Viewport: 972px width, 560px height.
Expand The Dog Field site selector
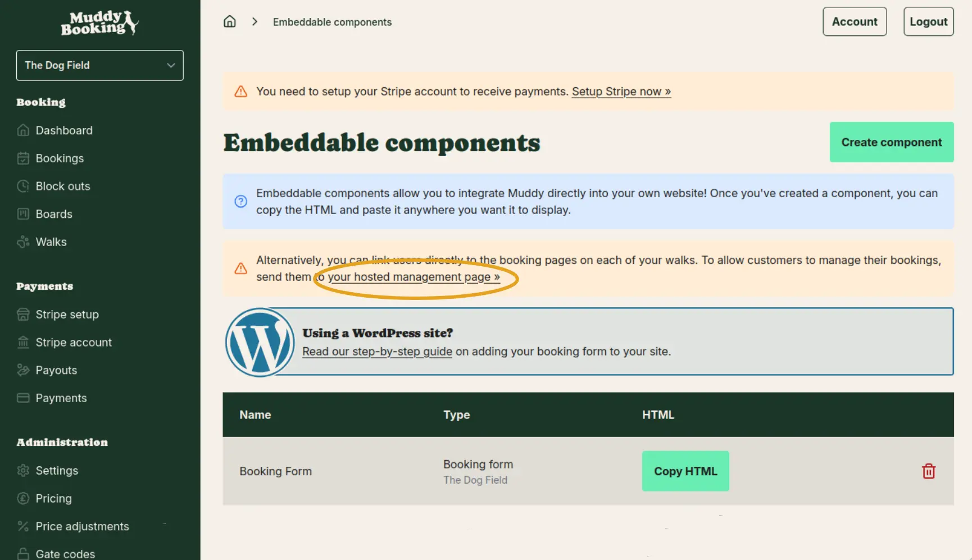99,65
